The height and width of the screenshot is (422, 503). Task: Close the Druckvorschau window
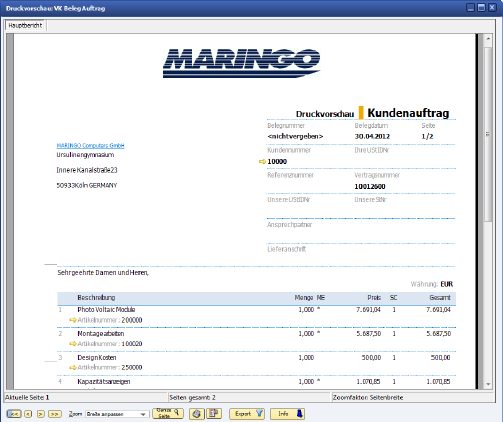[x=492, y=8]
